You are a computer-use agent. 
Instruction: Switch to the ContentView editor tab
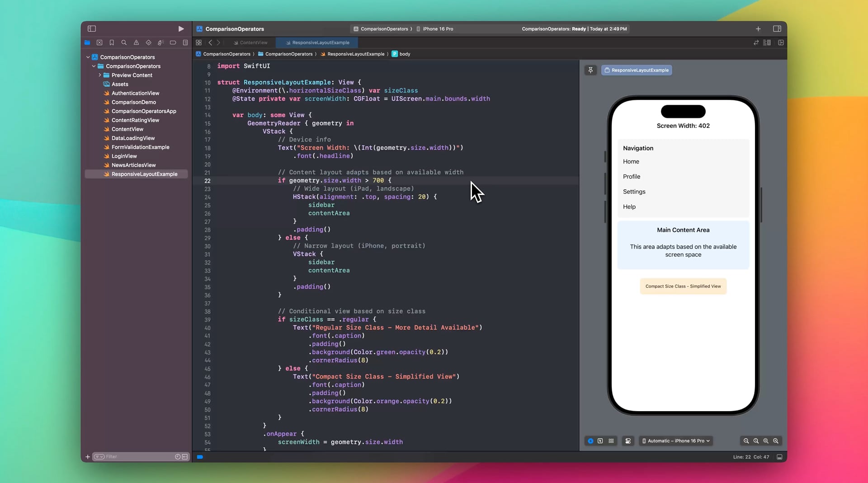click(250, 42)
